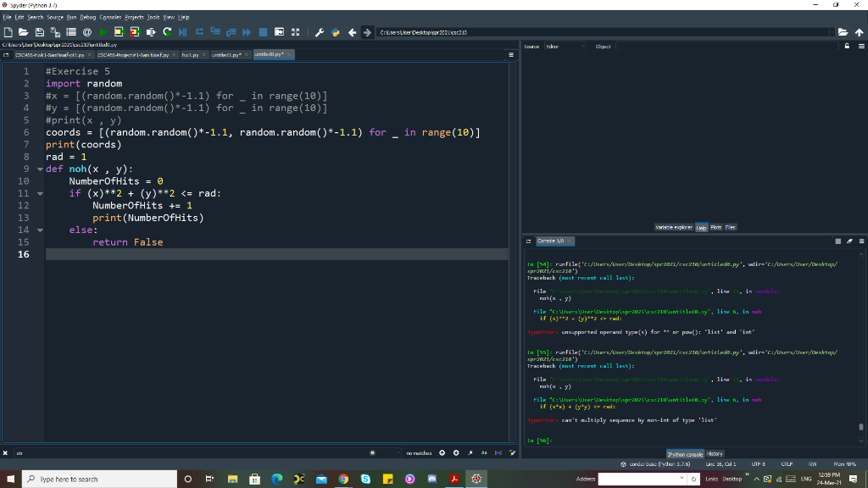Click the interrupt kernel square in console
This screenshot has width=868, height=488.
pyautogui.click(x=837, y=242)
